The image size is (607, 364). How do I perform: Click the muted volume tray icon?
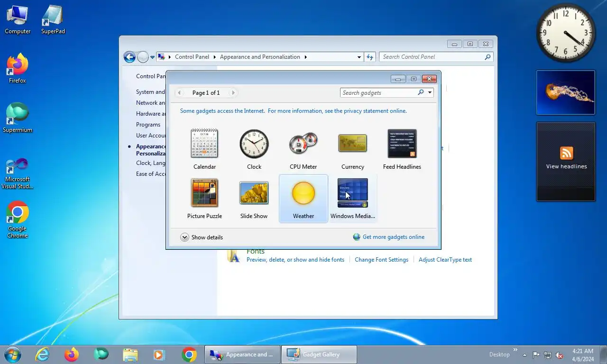[559, 355]
